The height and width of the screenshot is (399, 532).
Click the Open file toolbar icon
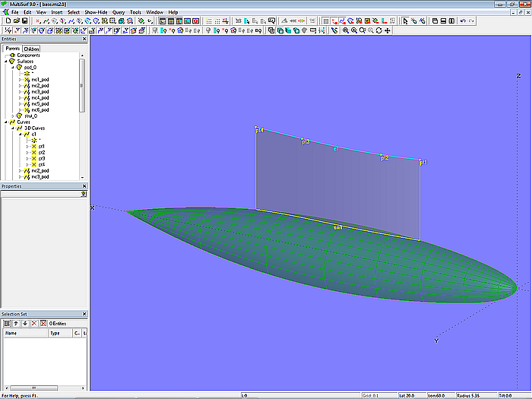click(x=15, y=21)
